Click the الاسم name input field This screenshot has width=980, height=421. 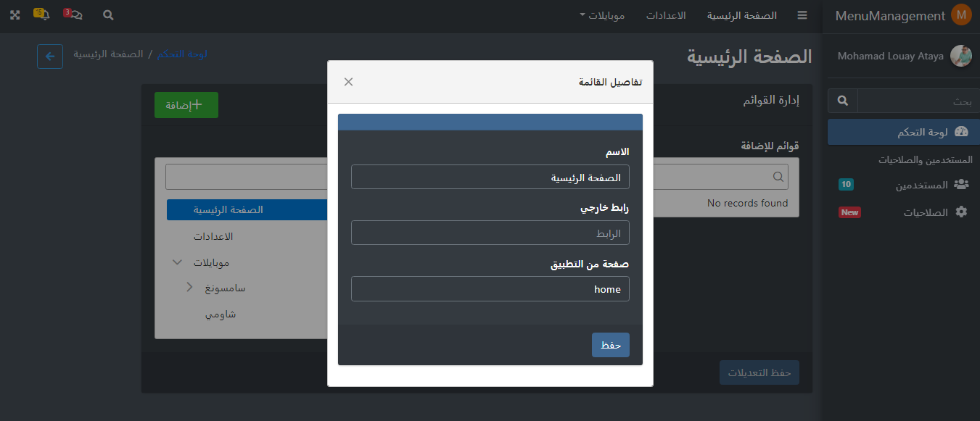pos(490,177)
